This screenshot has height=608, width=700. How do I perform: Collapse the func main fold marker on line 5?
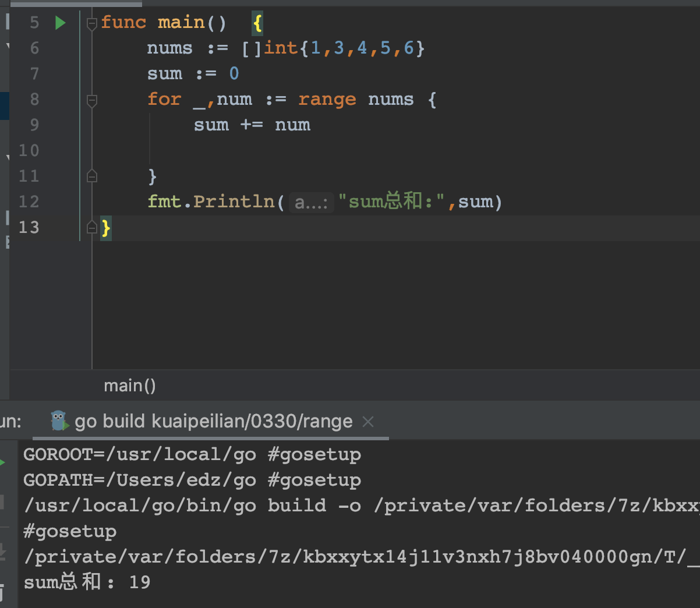[91, 23]
